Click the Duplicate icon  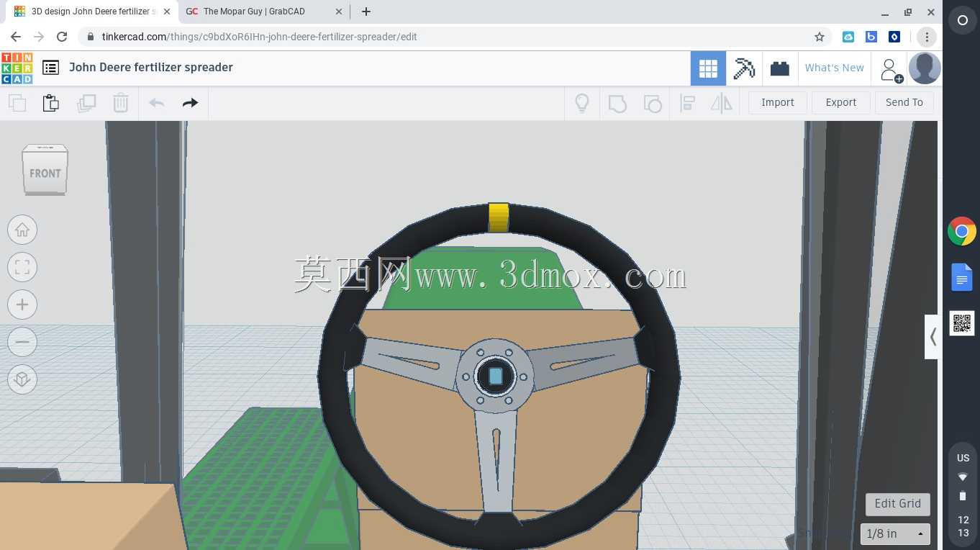pos(86,103)
